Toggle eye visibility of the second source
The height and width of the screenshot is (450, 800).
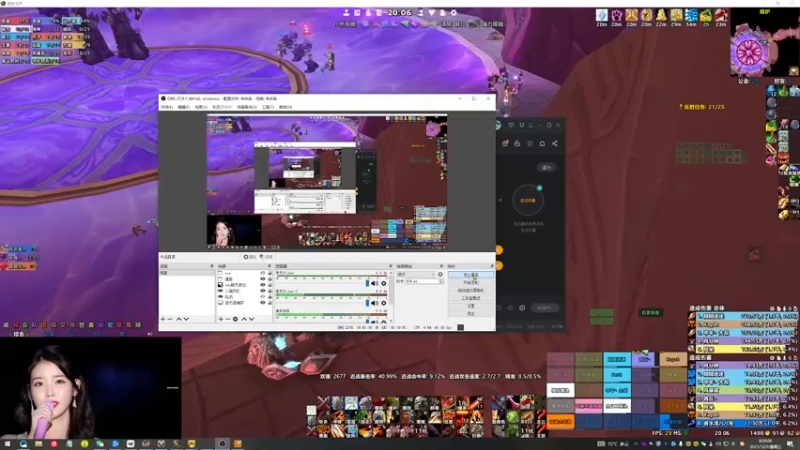(x=263, y=279)
